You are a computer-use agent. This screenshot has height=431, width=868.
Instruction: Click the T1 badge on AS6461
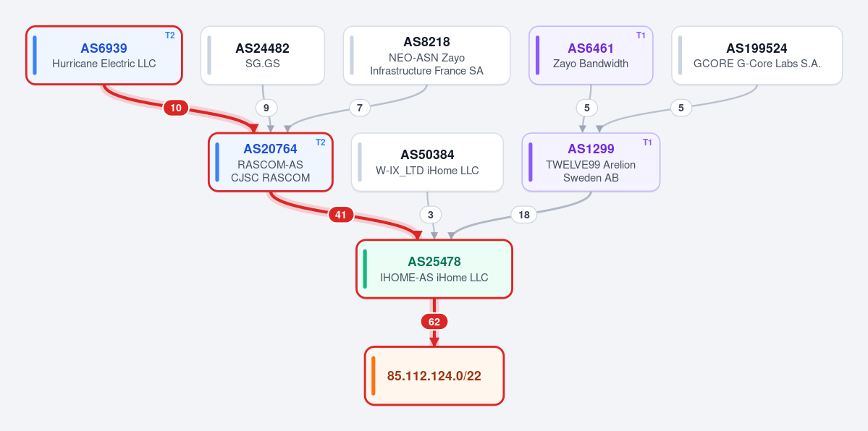[x=641, y=35]
